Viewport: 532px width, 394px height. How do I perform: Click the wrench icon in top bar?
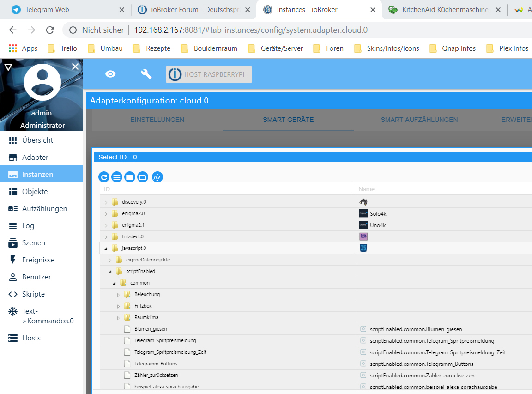click(146, 74)
